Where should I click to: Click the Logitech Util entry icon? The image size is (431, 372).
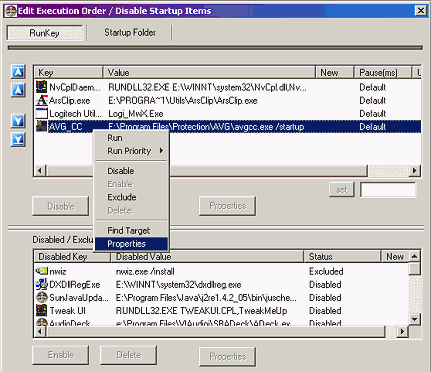pyautogui.click(x=41, y=113)
